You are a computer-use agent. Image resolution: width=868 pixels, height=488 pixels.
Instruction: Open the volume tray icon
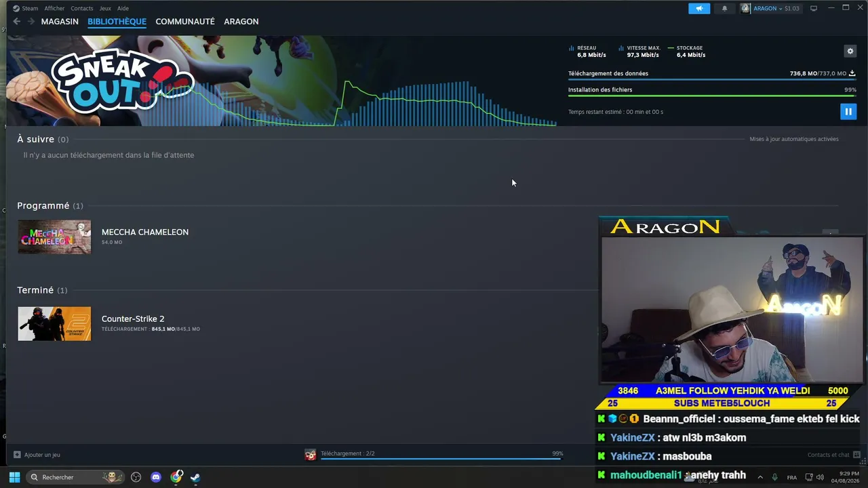[820, 477]
